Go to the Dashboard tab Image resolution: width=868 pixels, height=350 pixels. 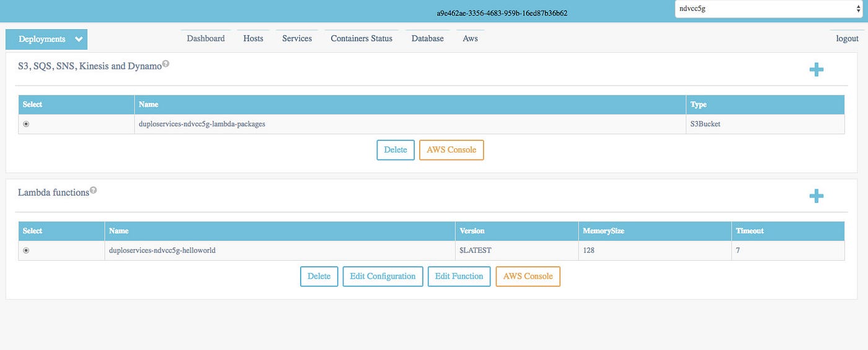[206, 38]
